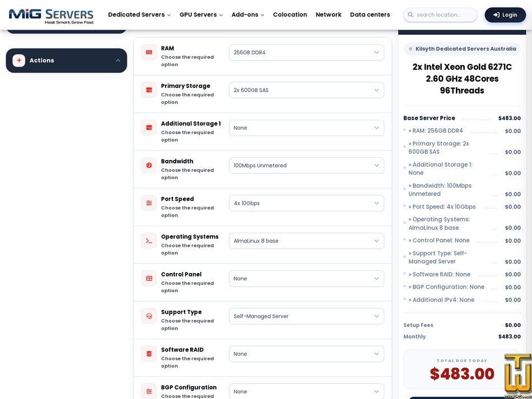532x399 pixels.
Task: Click the Software RAID database icon
Action: 149,354
